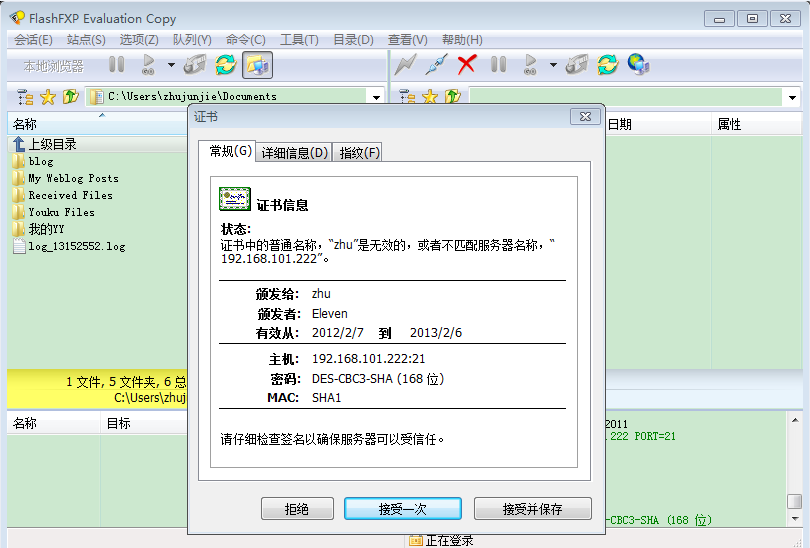The height and width of the screenshot is (548, 810).
Task: Switch to the 常规(G) certificate tab
Action: 227,151
